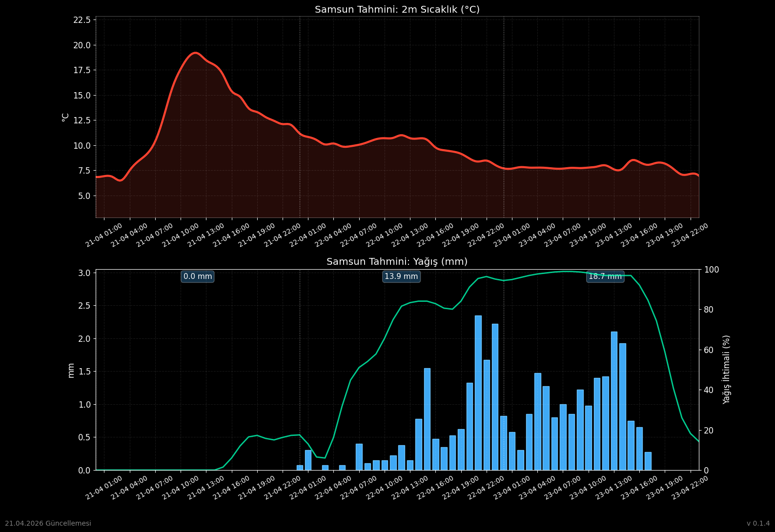Click '23-04 04:00' tick in precipitation chart
Viewport: 775px width, 532px height.
point(537,487)
